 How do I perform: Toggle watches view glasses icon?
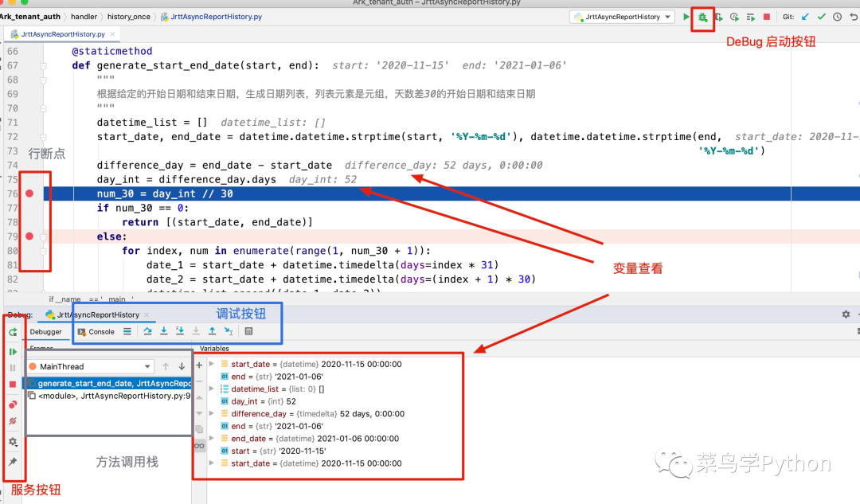[199, 446]
